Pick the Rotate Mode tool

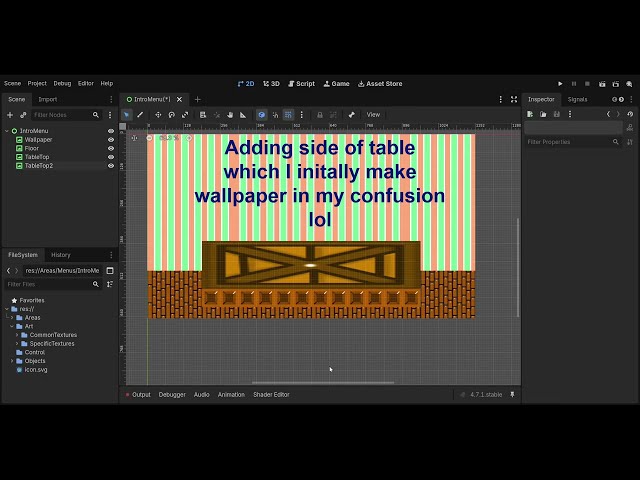coord(171,115)
